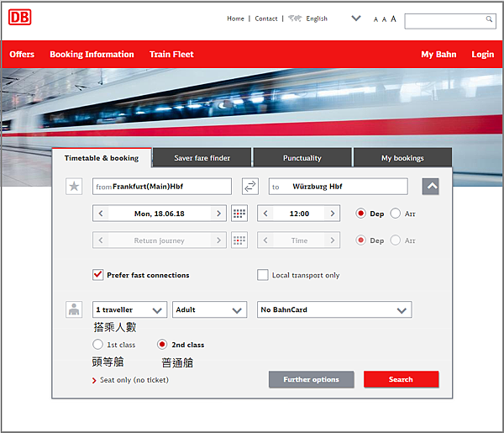Enable Local transport only checkbox
The width and height of the screenshot is (504, 433).
263,275
